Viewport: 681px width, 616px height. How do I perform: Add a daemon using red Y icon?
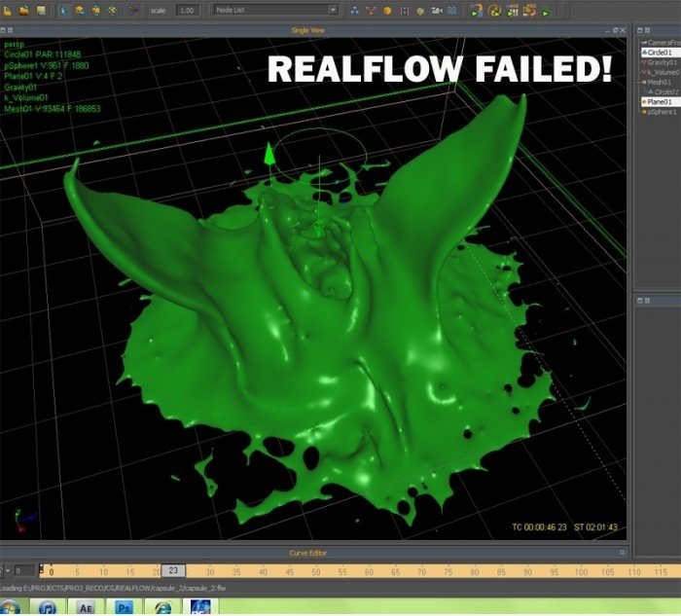point(371,11)
